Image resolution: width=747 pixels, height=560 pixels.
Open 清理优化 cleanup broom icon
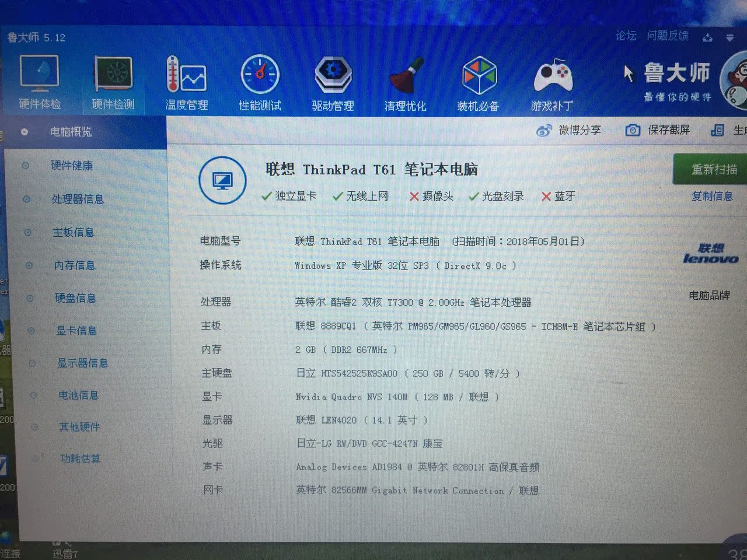tap(405, 83)
